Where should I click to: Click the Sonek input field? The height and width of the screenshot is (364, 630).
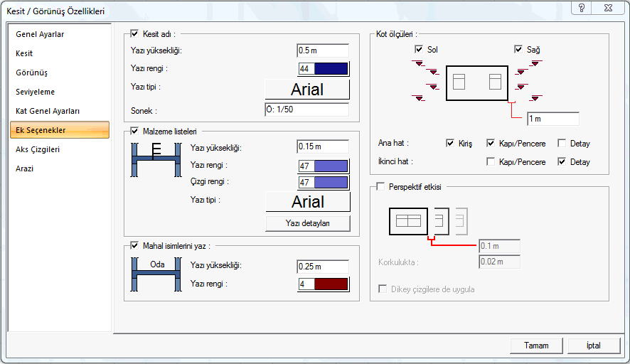coord(306,109)
